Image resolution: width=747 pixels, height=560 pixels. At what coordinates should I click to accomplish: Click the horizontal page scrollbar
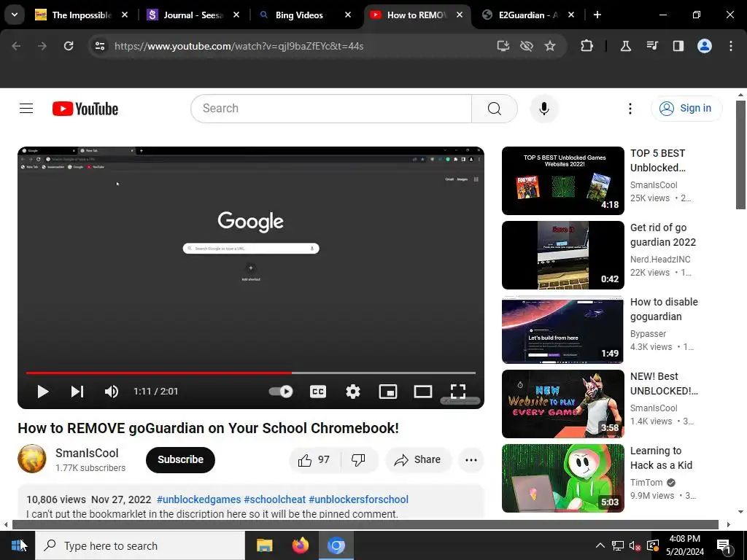pyautogui.click(x=365, y=524)
